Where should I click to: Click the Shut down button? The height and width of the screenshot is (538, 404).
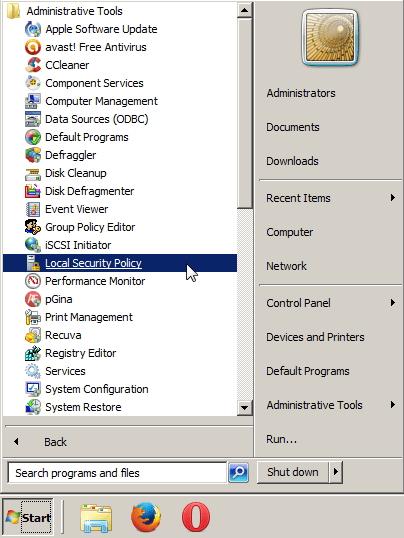pos(293,472)
